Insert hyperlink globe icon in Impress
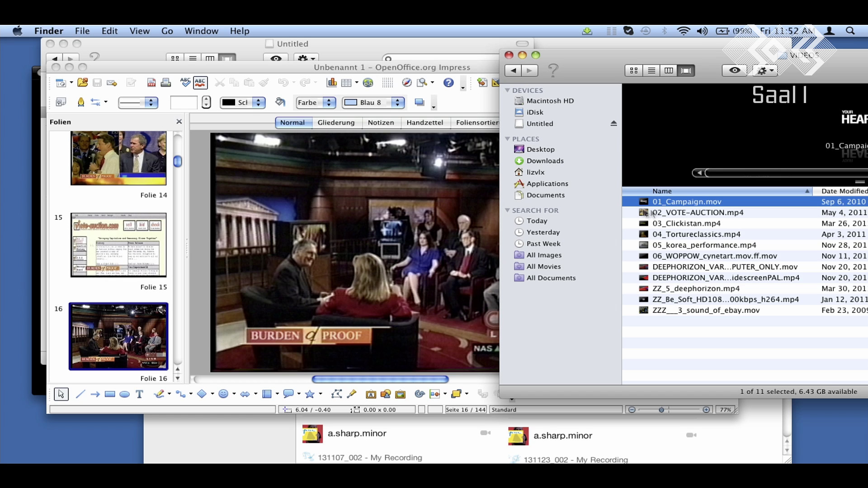The height and width of the screenshot is (488, 868). pos(368,83)
